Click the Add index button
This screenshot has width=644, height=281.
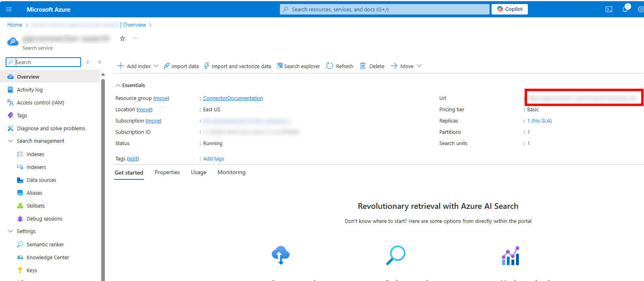pyautogui.click(x=134, y=66)
